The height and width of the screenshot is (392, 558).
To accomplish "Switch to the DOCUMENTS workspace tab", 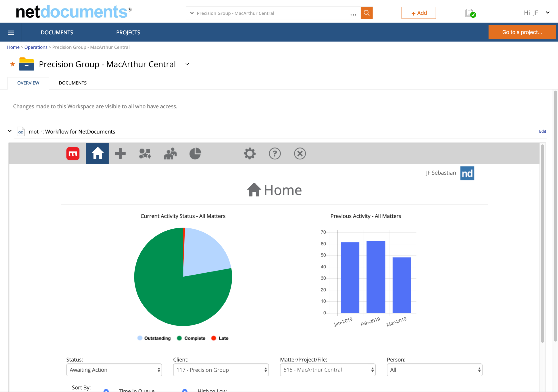I will coord(73,83).
